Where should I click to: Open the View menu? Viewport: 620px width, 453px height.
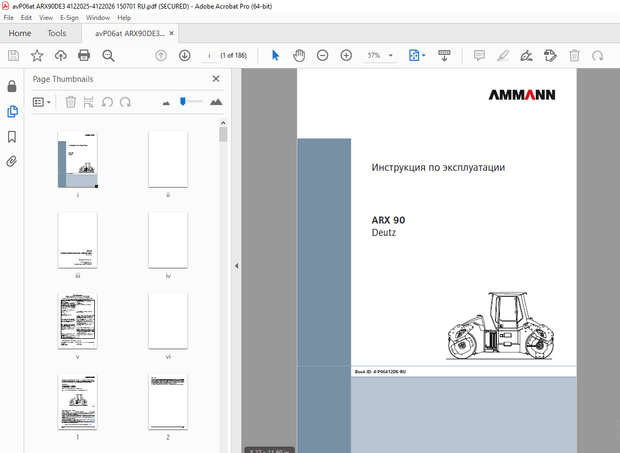tap(46, 18)
